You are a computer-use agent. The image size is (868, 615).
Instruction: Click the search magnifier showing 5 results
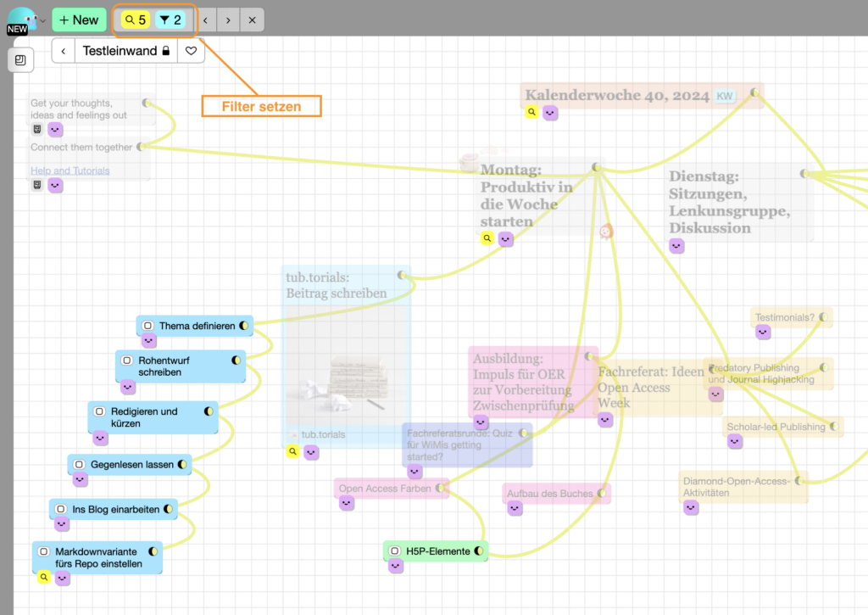(136, 20)
